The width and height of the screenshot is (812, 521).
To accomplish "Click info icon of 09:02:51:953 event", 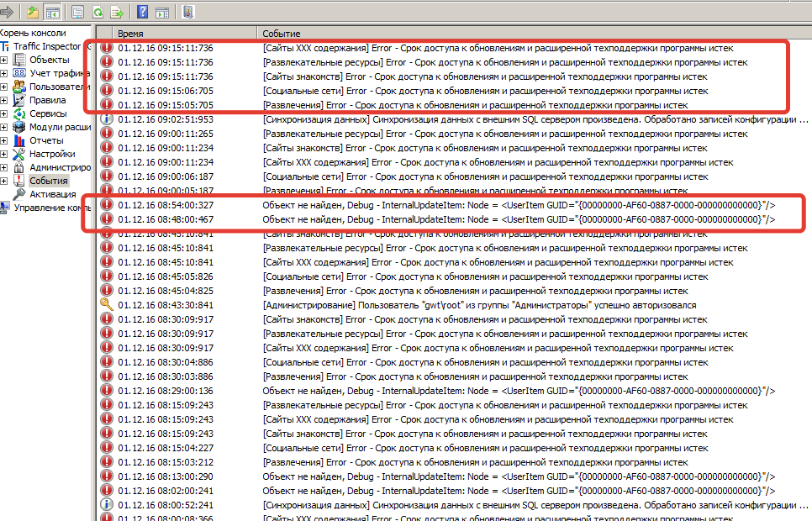I will [106, 119].
